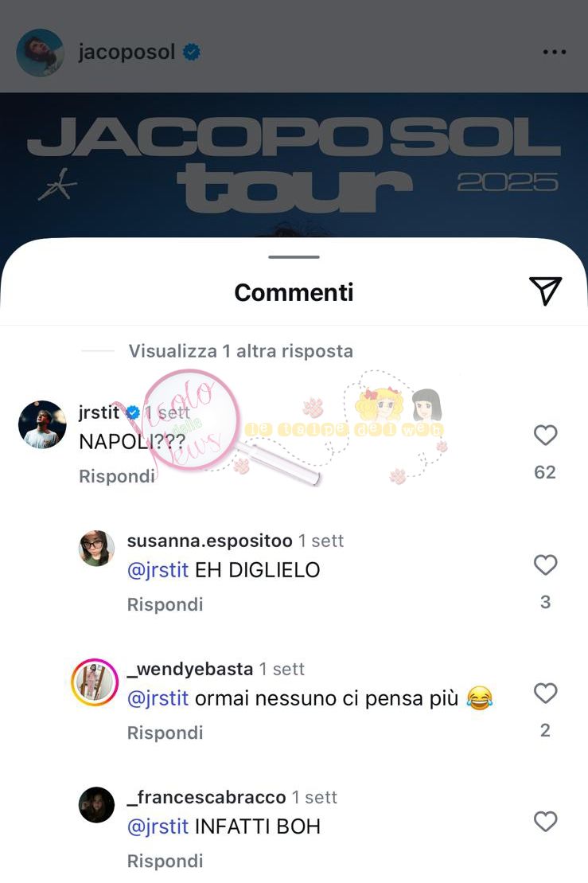Expand Visualizza 1 altra risposta

point(241,351)
